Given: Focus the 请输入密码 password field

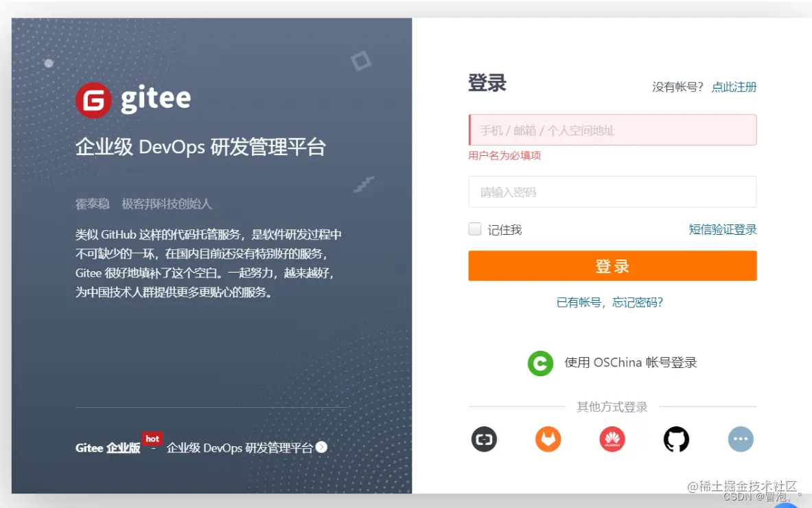Looking at the screenshot, I should (x=612, y=192).
